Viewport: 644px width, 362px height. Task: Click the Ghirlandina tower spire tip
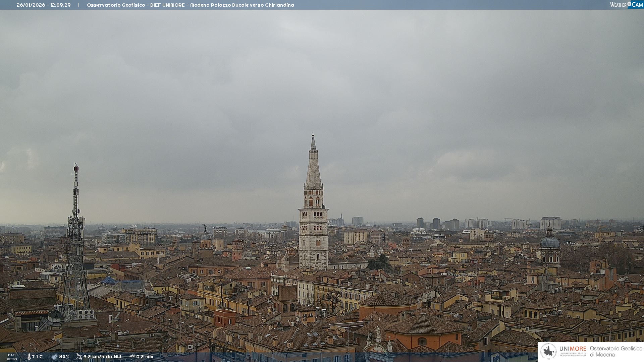(x=313, y=135)
